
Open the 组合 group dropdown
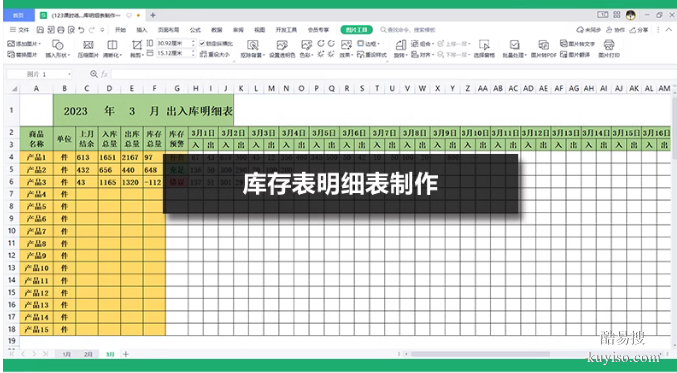[x=422, y=44]
